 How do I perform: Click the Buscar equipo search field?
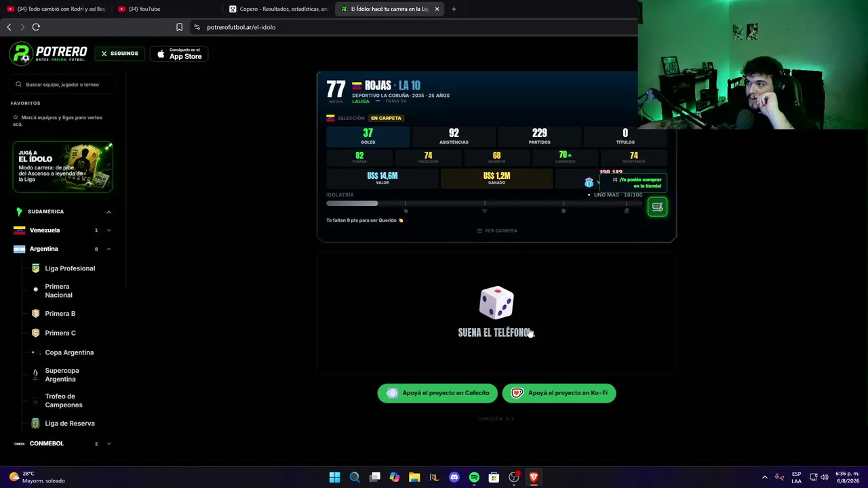62,85
